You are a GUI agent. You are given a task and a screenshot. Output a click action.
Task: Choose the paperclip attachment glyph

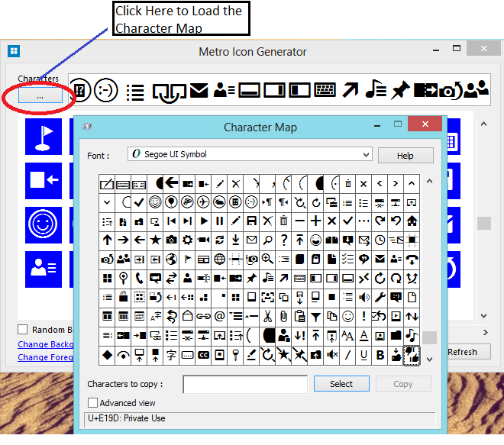pos(283,317)
